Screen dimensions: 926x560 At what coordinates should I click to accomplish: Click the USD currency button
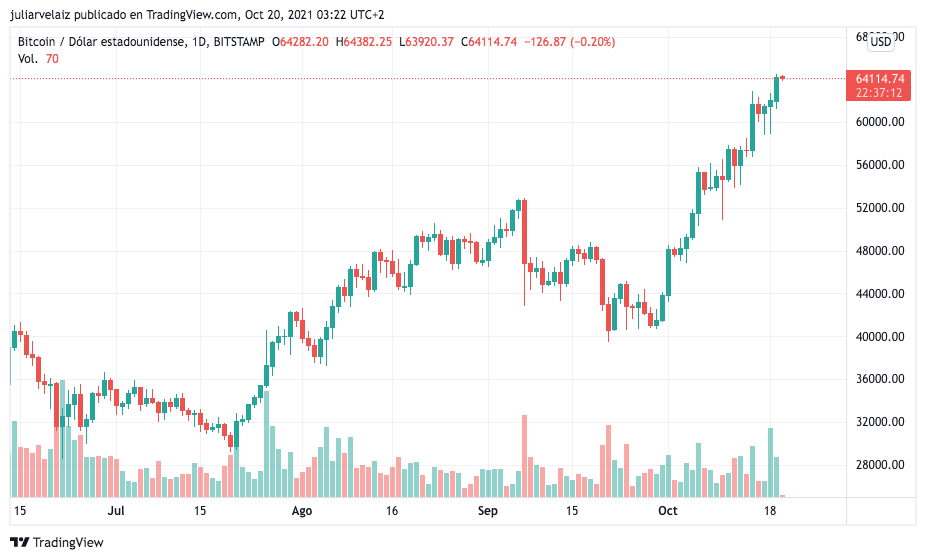click(x=881, y=42)
